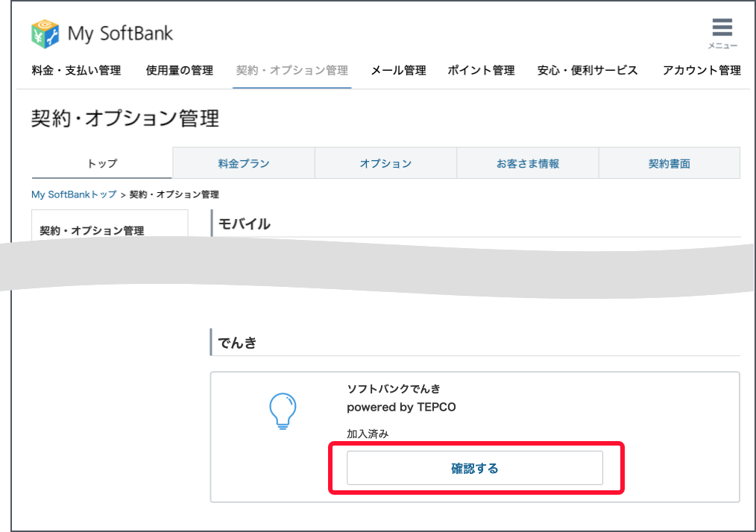This screenshot has width=756, height=532.
Task: Open メール管理 menu
Action: click(x=398, y=70)
